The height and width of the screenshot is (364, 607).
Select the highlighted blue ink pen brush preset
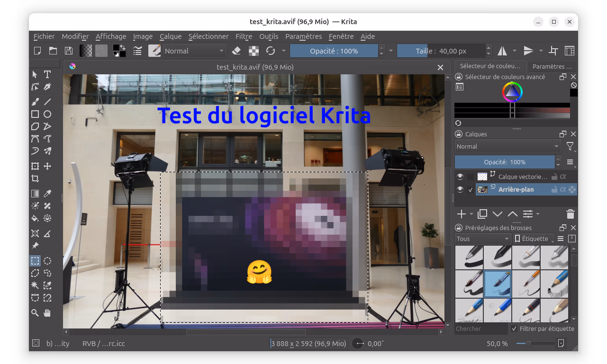click(x=498, y=284)
